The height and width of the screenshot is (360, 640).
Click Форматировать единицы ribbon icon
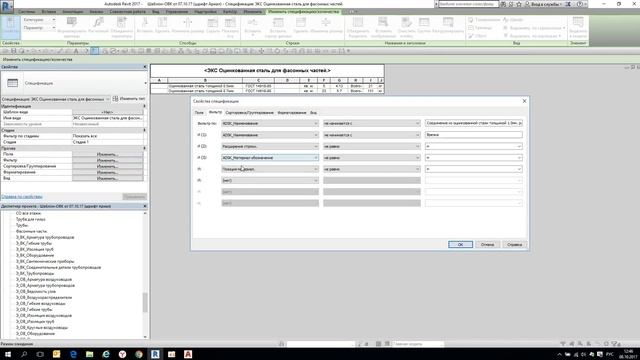point(71,27)
